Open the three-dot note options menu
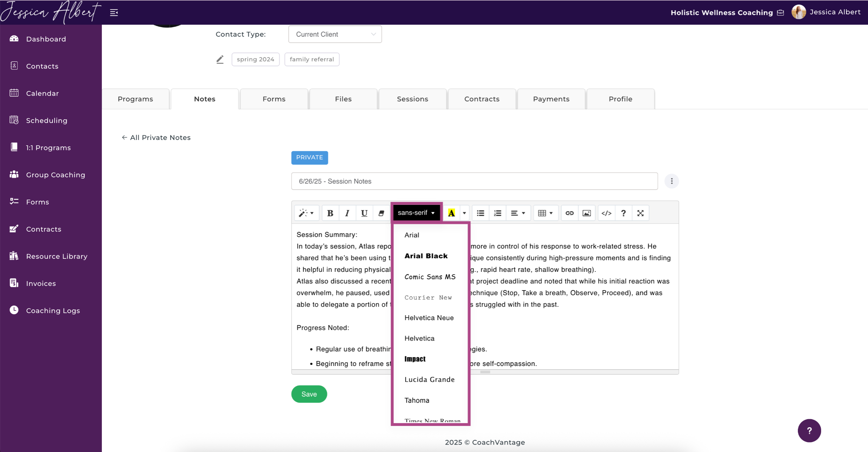Screen dimensions: 868x452 [671, 181]
